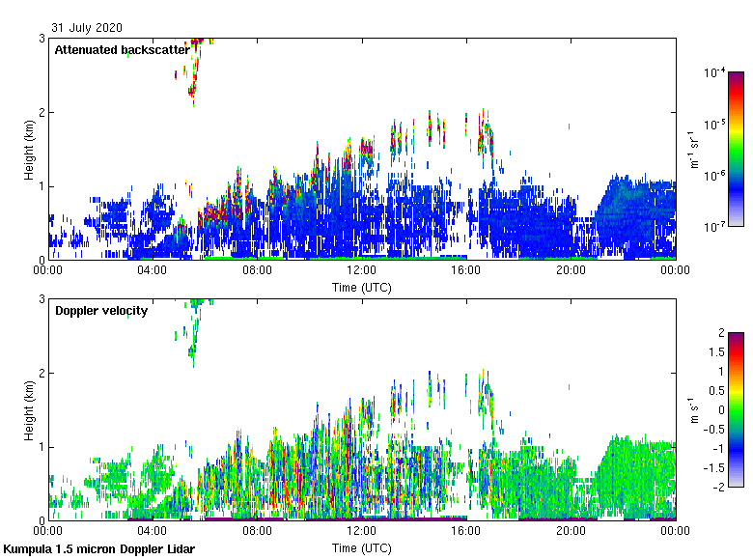Click the 08:00 tick of the backscatter plot

point(257,270)
